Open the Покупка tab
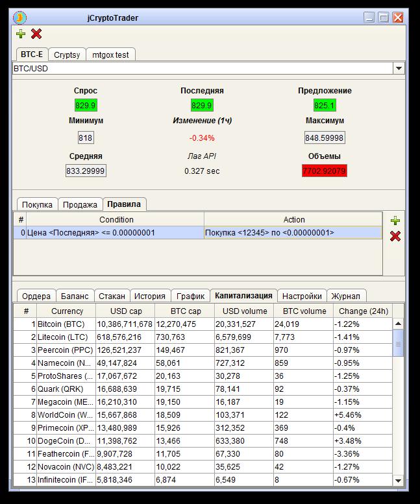Screen dimensions: 420x504 click(x=37, y=205)
